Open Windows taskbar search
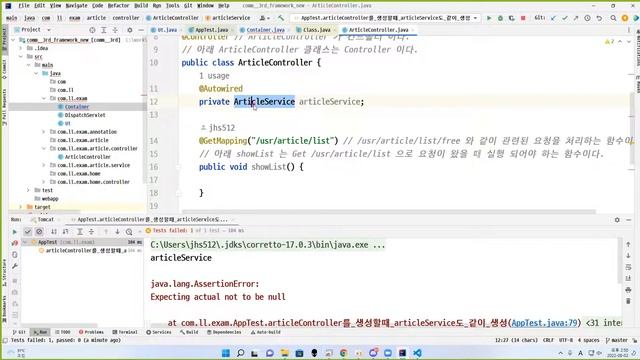640x360 pixels. click(x=240, y=353)
